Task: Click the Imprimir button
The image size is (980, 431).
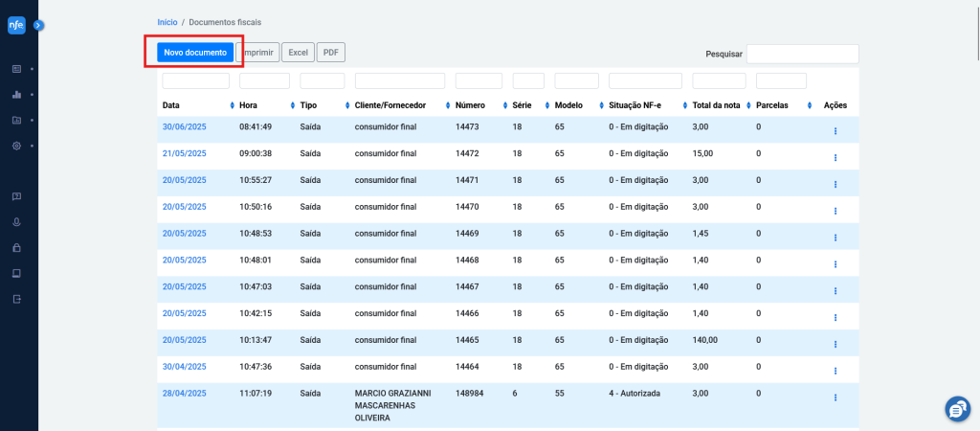Action: 258,53
